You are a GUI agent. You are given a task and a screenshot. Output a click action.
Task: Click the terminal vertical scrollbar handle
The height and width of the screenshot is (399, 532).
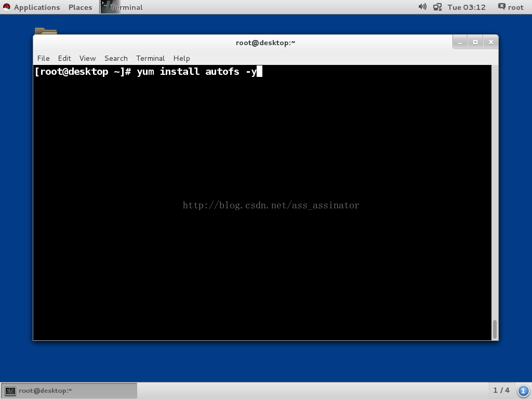tap(495, 329)
